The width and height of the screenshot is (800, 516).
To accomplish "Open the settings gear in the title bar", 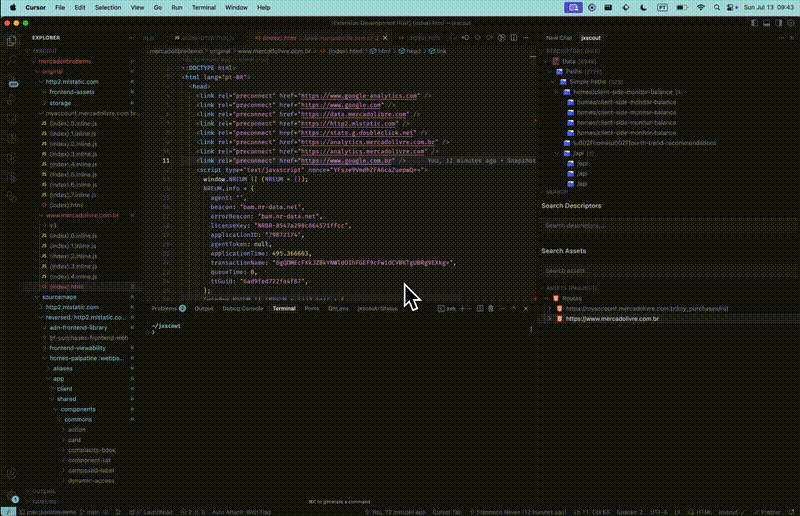I will click(x=791, y=23).
